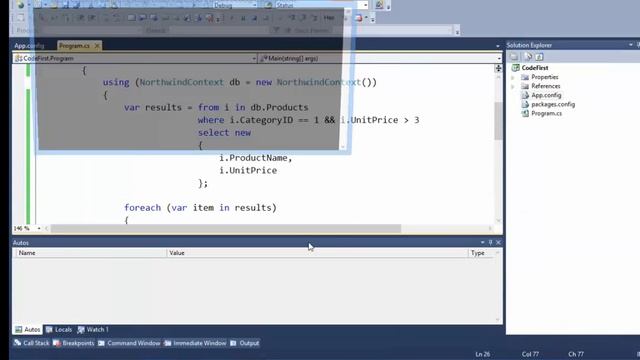The width and height of the screenshot is (640, 360).
Task: Click the Solution Explorer panel title
Action: pos(529,45)
